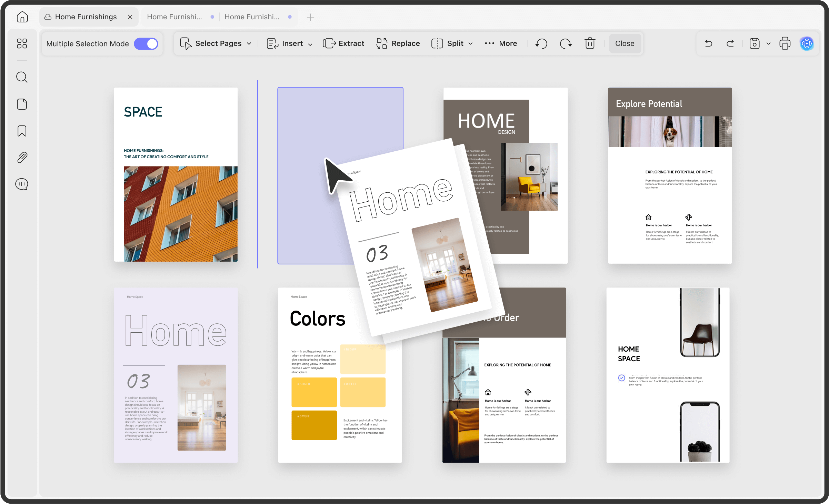The width and height of the screenshot is (829, 504).
Task: Open the save options dropdown arrow
Action: click(769, 44)
